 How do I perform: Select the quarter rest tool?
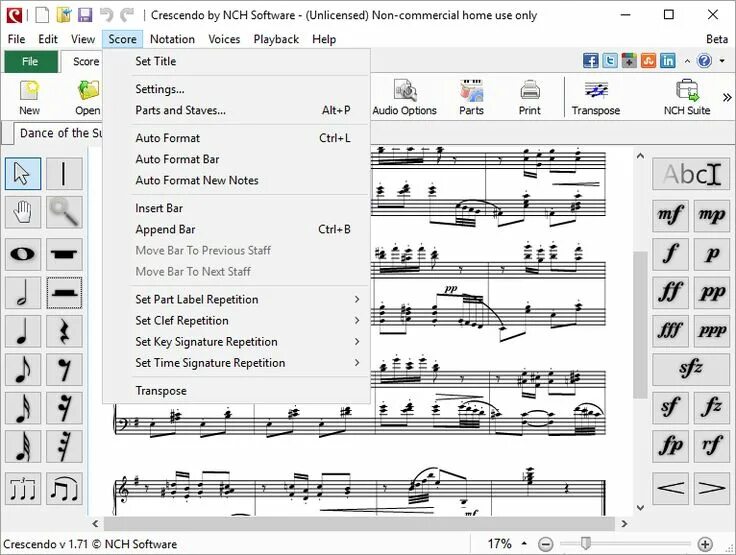click(64, 331)
